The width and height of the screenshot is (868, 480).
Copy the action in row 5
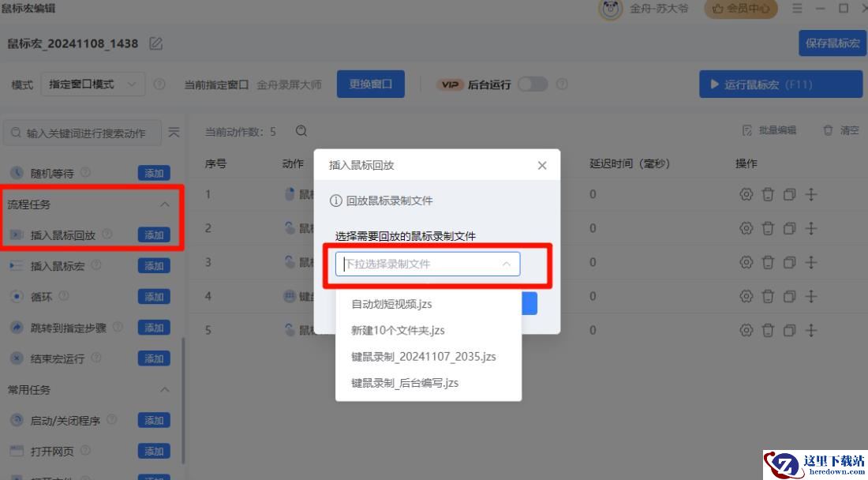pos(789,331)
